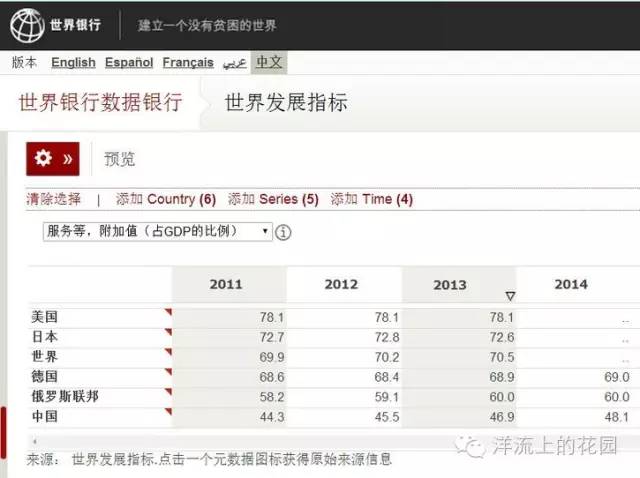Click the gear settings icon
Image resolution: width=640 pixels, height=478 pixels.
(43, 159)
